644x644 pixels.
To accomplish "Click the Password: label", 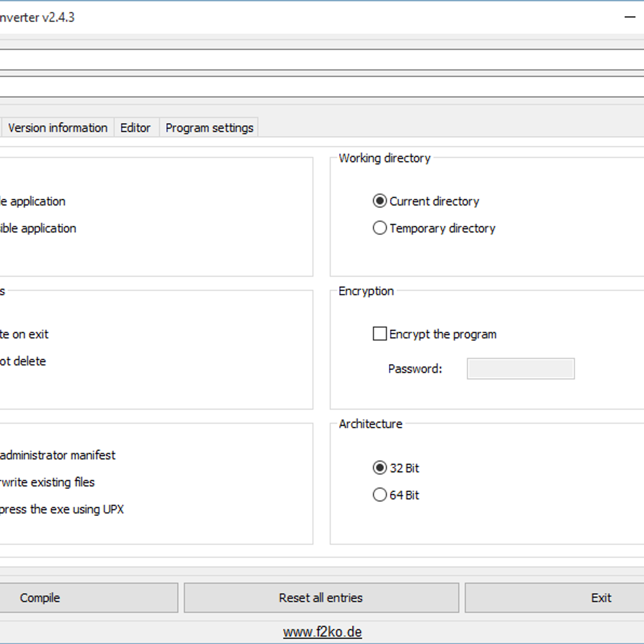I will tap(415, 369).
